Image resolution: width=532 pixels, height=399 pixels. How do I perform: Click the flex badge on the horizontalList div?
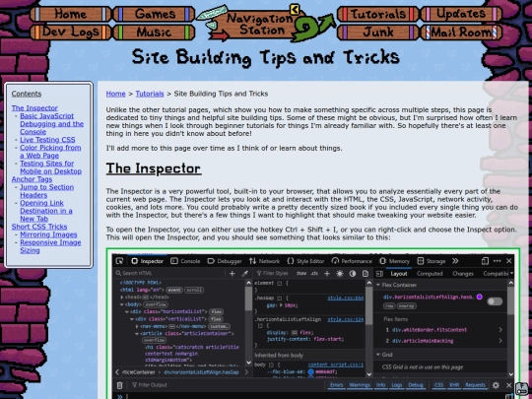[x=216, y=311]
